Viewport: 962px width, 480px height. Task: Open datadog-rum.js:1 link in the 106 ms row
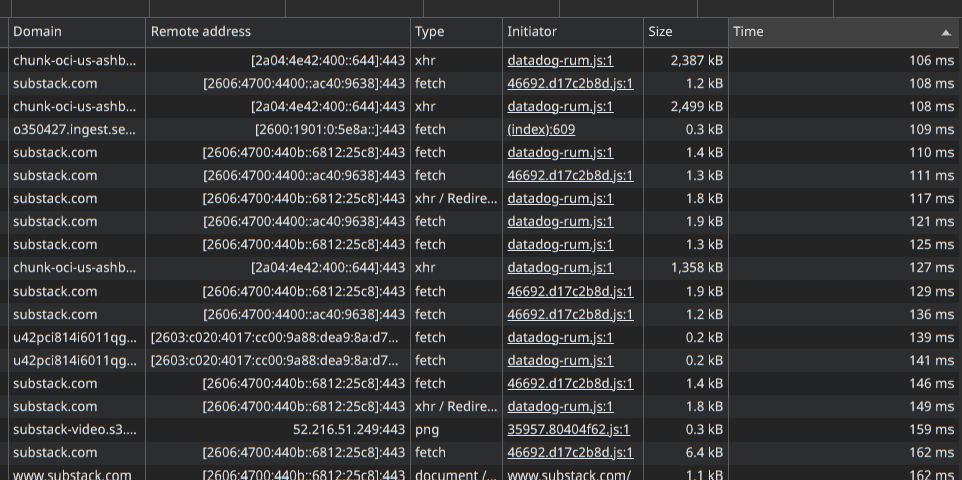560,61
